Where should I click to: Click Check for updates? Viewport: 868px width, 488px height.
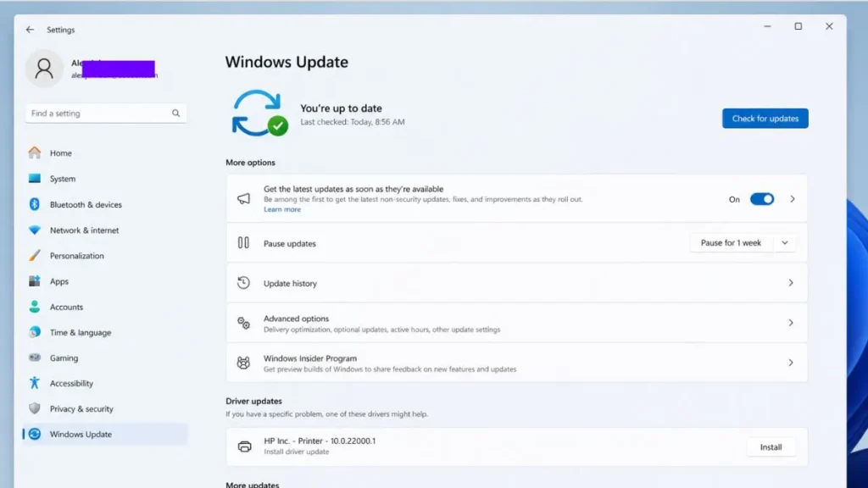coord(765,118)
